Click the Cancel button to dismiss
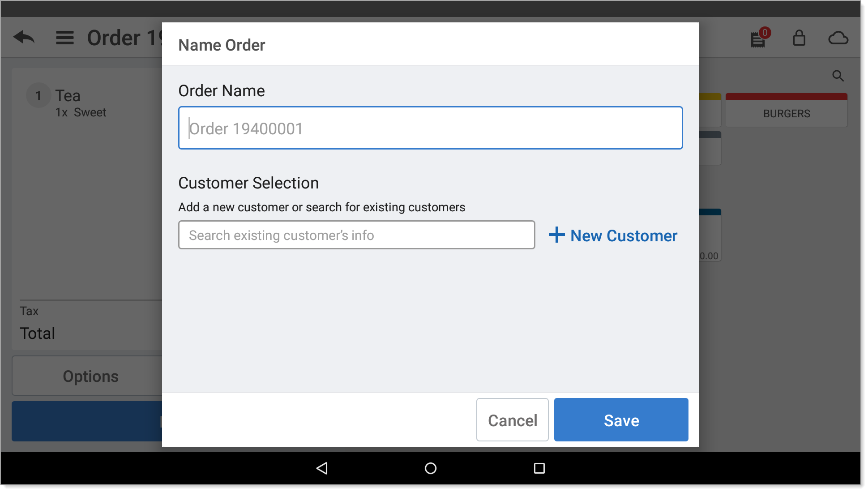868x492 pixels. click(512, 420)
